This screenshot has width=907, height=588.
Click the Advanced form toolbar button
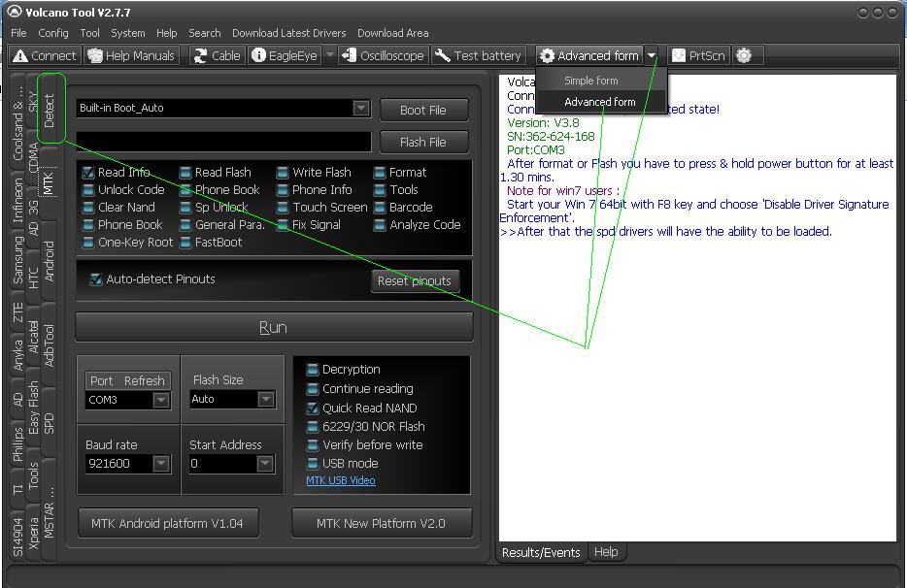[x=589, y=55]
